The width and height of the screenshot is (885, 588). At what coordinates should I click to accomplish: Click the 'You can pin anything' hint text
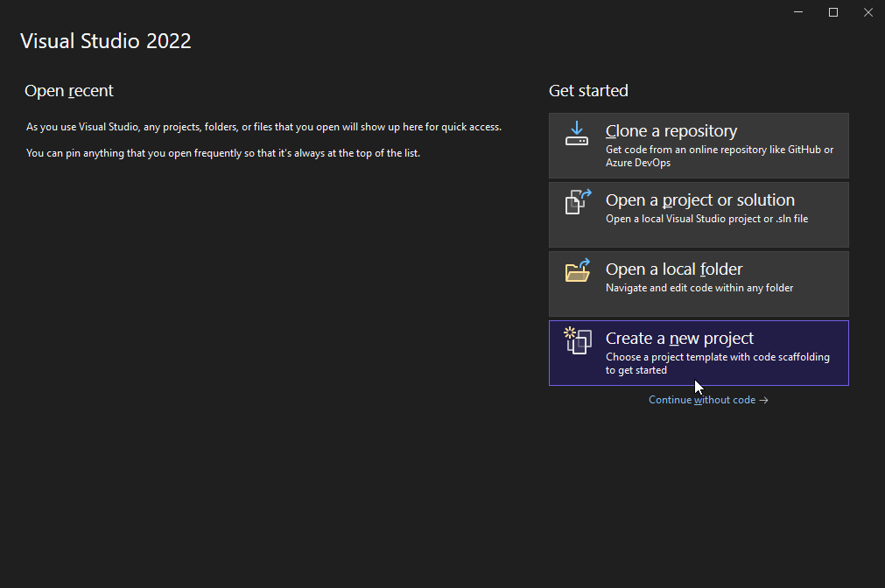tap(223, 153)
